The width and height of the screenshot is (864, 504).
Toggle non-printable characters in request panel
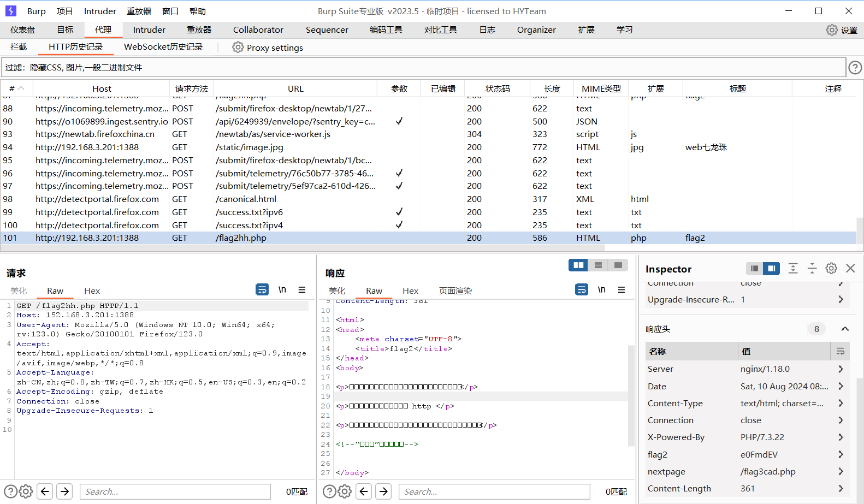282,289
